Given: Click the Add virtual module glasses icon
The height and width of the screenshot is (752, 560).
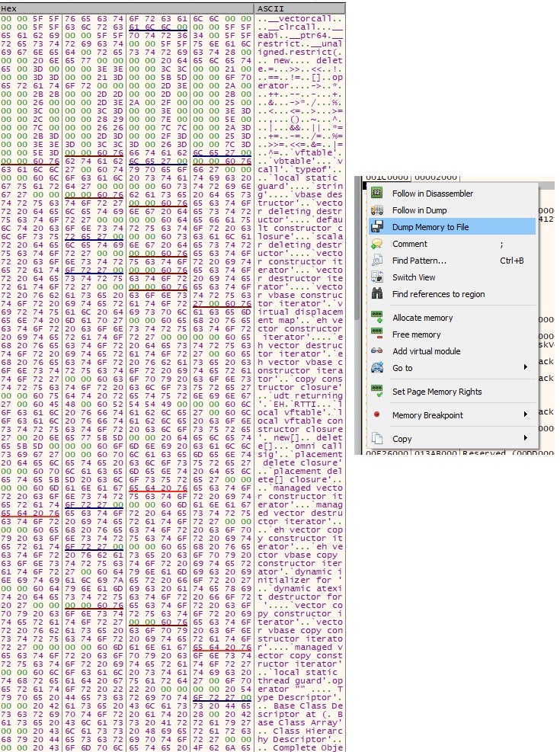Looking at the screenshot, I should (x=376, y=351).
